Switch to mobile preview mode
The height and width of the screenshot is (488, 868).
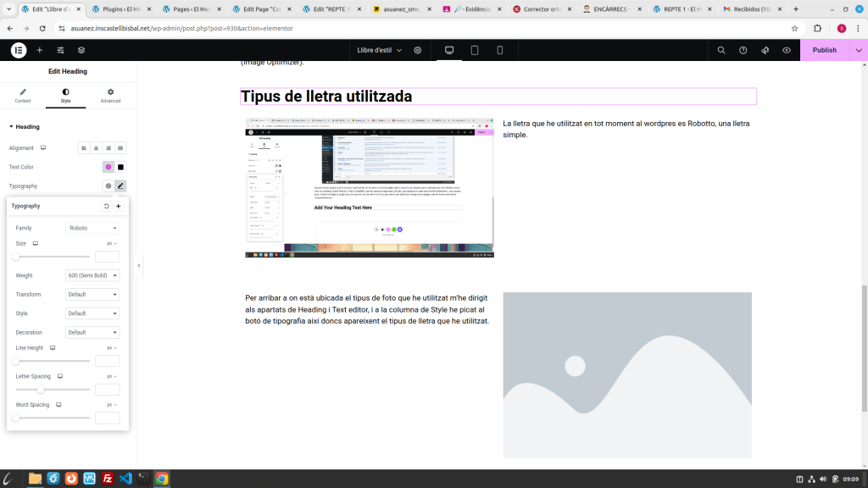click(x=500, y=50)
